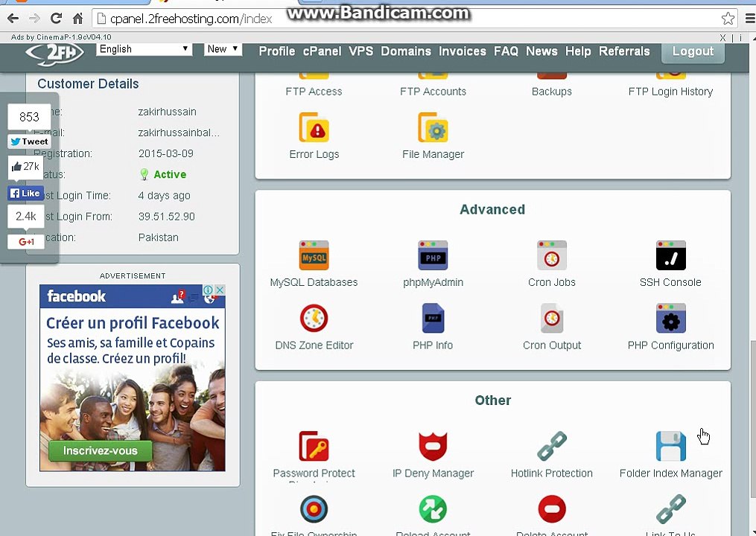Click the AdChoices info icon on ad
Screen dimensions: 756x536
209,290
